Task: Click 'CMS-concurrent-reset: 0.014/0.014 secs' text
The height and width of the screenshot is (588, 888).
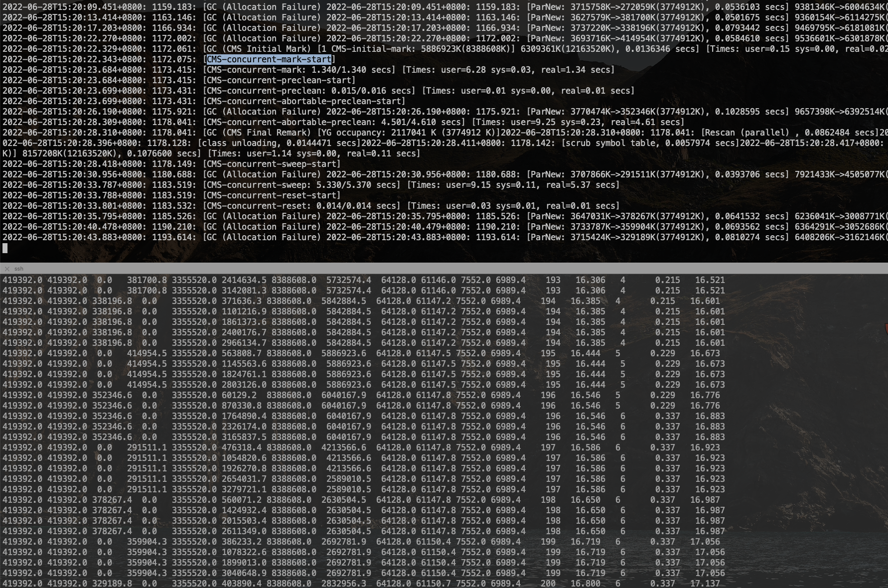Action: (301, 206)
